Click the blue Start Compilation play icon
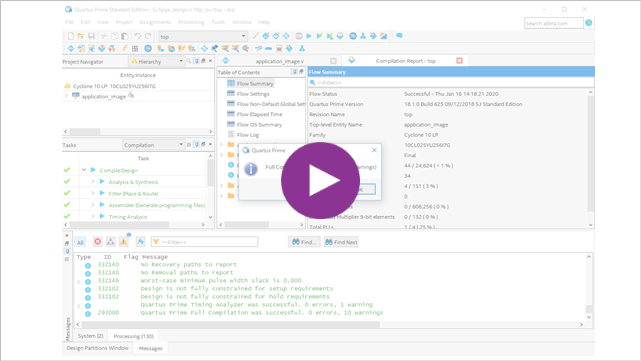The width and height of the screenshot is (641, 361). pyautogui.click(x=309, y=36)
